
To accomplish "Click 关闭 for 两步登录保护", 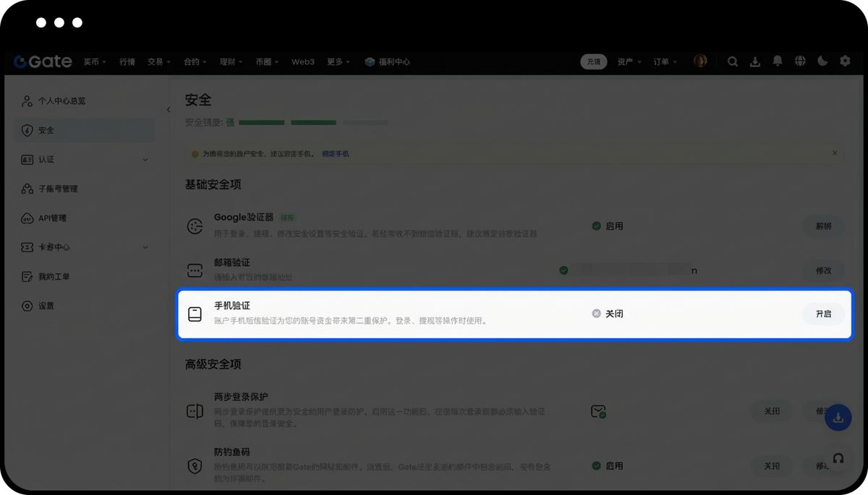I will (772, 411).
